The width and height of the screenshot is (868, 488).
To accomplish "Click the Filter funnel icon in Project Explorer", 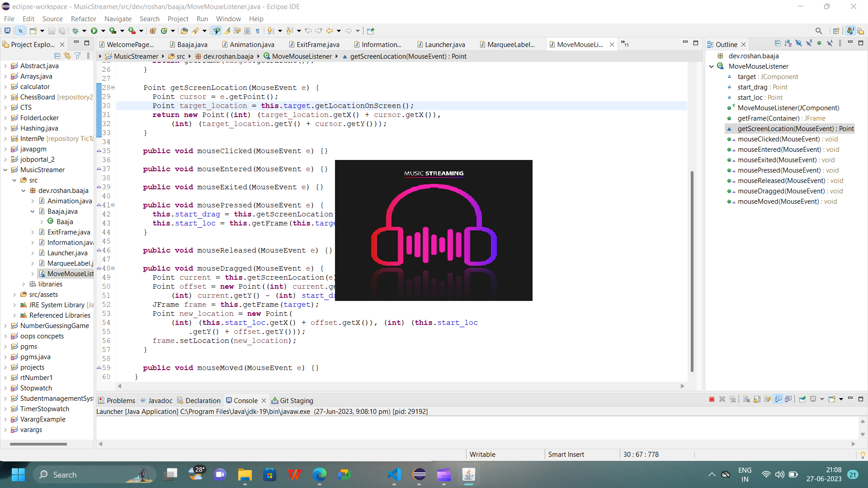I will 78,56.
